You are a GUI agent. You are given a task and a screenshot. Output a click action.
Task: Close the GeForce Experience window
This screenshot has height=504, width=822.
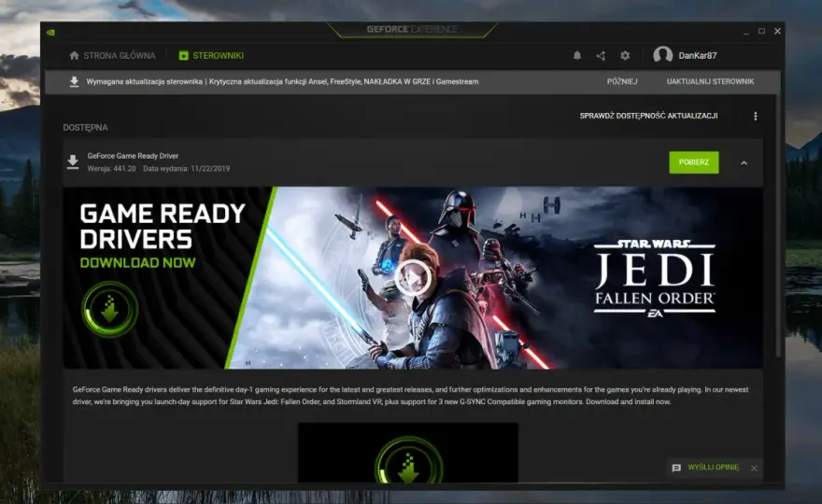point(777,32)
